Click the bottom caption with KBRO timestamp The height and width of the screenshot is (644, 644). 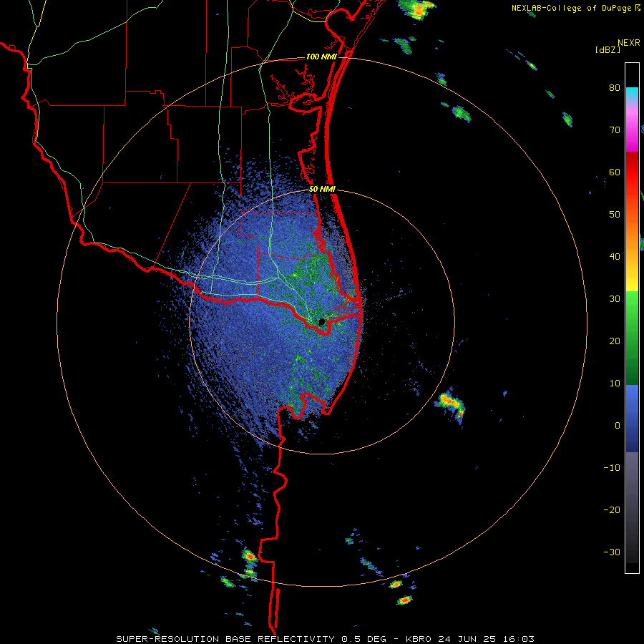point(325,639)
